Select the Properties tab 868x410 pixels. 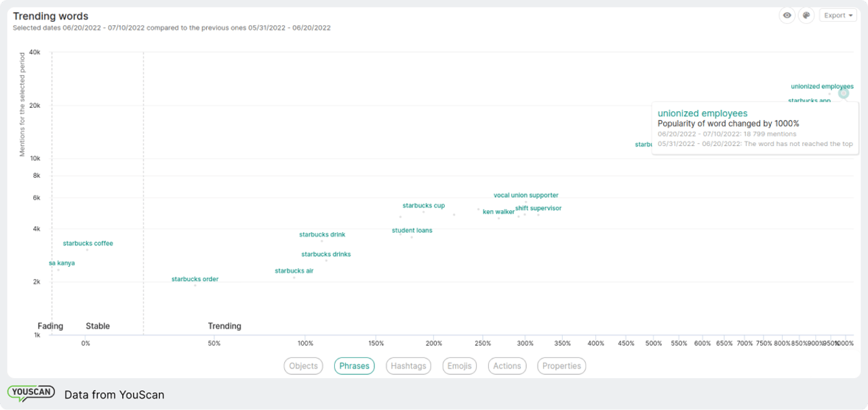pyautogui.click(x=561, y=366)
